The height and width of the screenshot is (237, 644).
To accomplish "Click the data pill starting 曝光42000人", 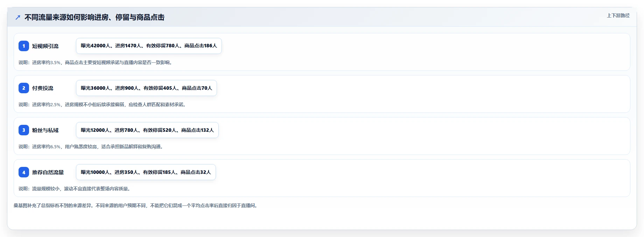I will pos(149,46).
